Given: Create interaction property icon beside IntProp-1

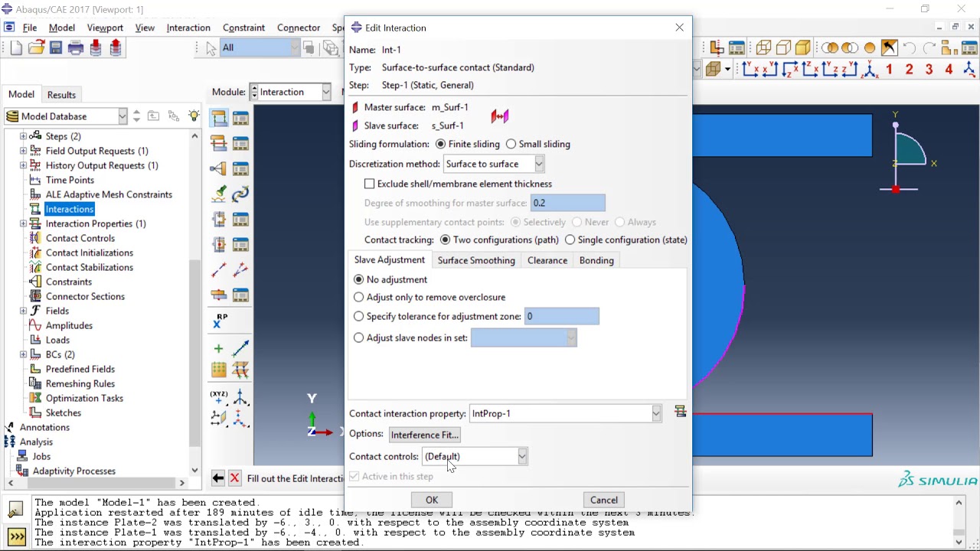Looking at the screenshot, I should click(x=680, y=412).
